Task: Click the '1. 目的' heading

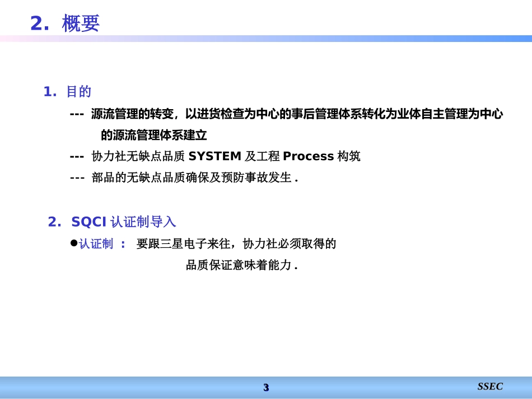Action: [67, 92]
